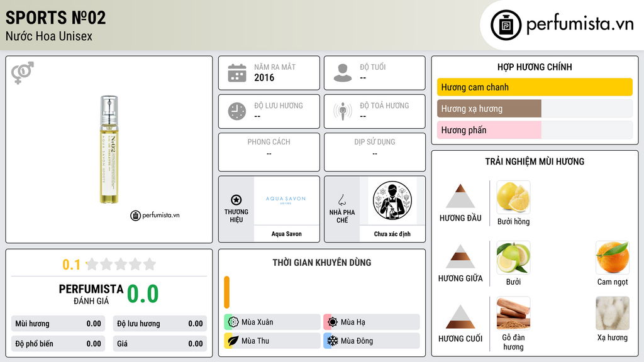644x362 pixels.
Task: Select the Mùa Đông season label
Action: pos(357,341)
